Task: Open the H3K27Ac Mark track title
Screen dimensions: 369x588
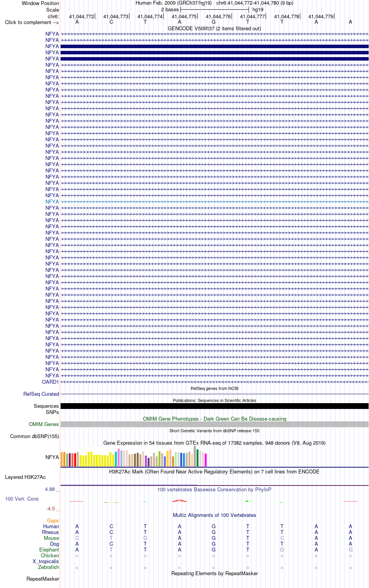Action: coord(214,471)
